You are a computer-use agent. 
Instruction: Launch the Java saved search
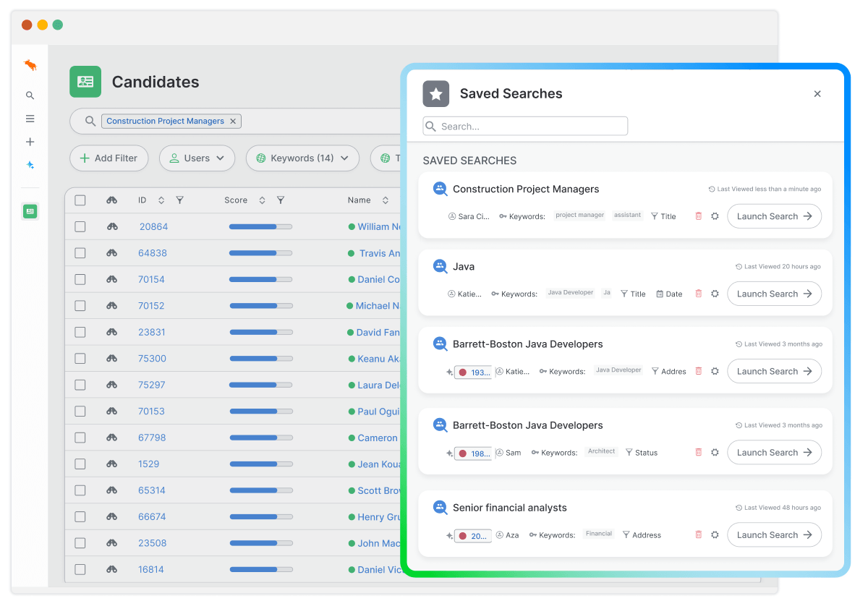(x=774, y=294)
